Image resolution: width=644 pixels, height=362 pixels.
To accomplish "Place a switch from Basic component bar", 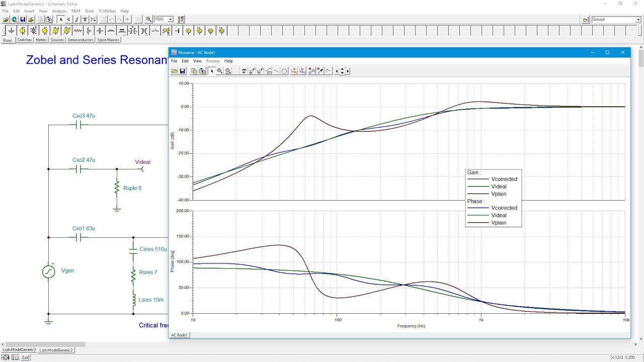I will [x=155, y=31].
